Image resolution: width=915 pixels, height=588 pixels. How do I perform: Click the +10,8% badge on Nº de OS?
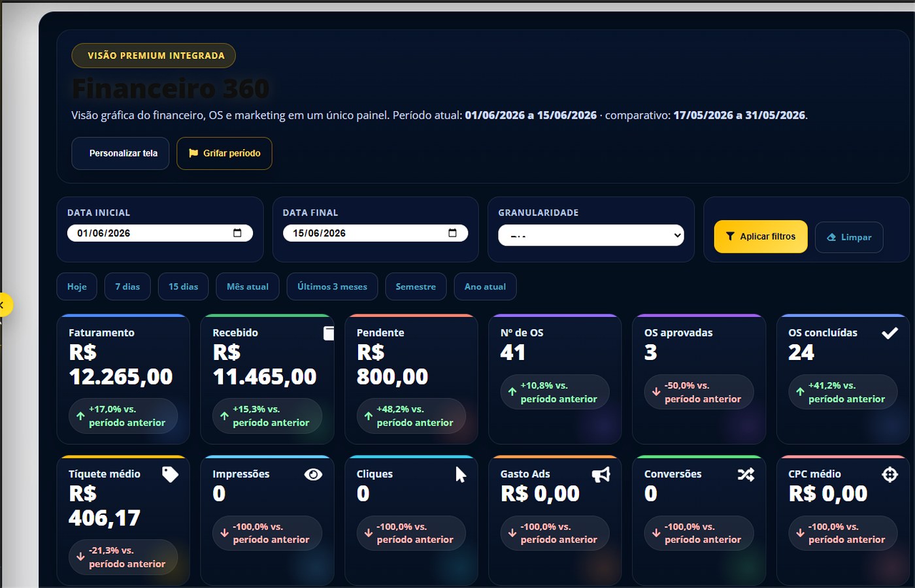click(x=555, y=392)
